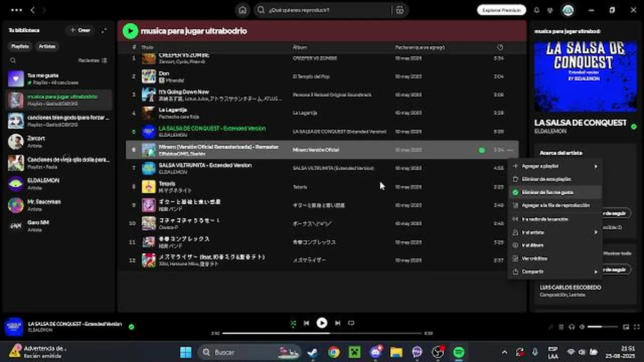Toggle saved check next to now-playing title

(x=131, y=327)
